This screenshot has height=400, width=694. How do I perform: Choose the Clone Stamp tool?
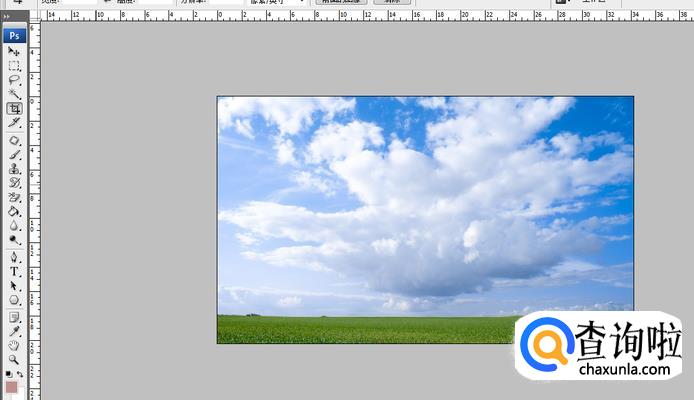click(x=14, y=169)
